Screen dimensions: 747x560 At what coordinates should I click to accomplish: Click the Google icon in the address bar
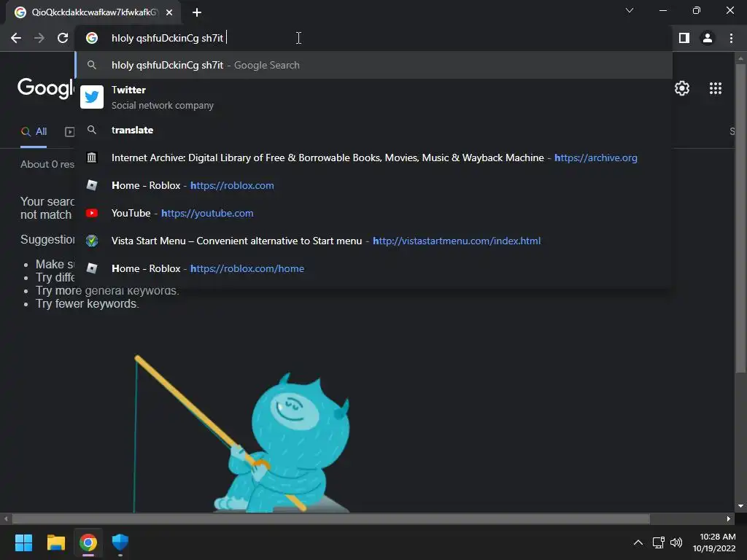point(92,38)
